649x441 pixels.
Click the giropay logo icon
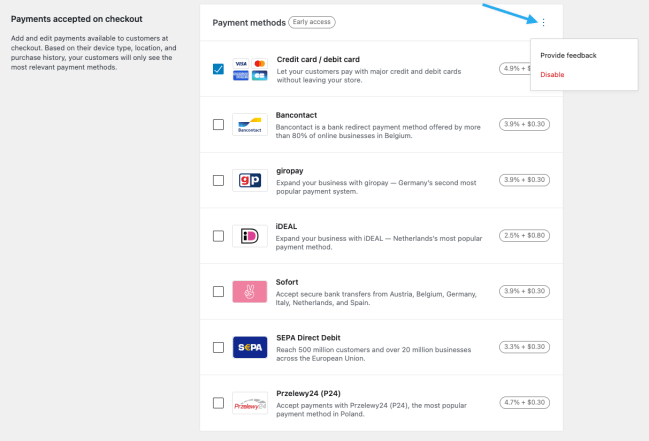point(250,180)
